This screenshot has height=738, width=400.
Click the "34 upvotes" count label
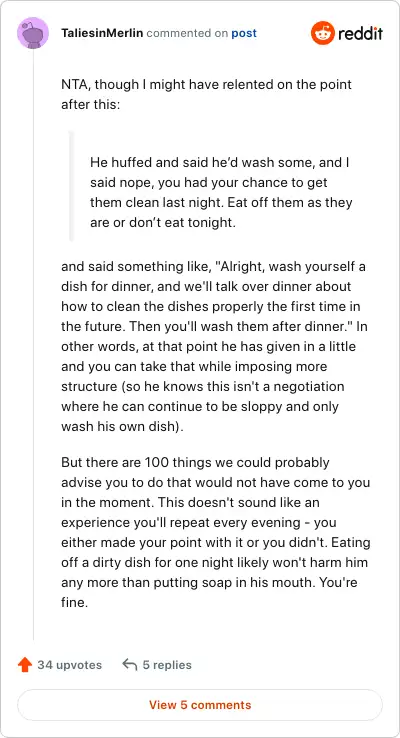point(70,665)
